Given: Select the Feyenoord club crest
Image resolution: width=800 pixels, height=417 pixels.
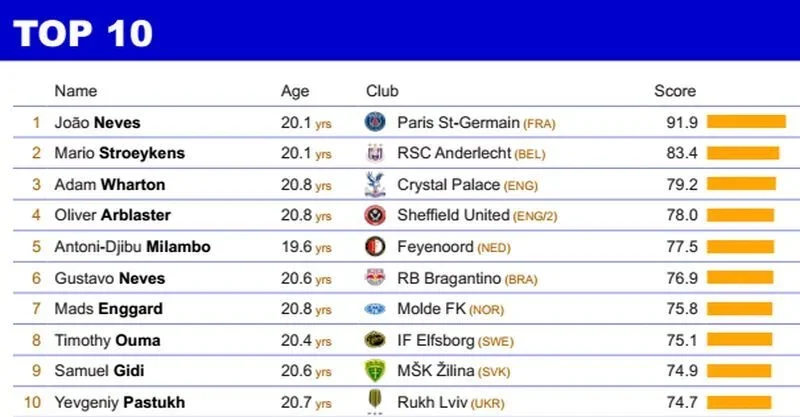Looking at the screenshot, I should [x=375, y=247].
